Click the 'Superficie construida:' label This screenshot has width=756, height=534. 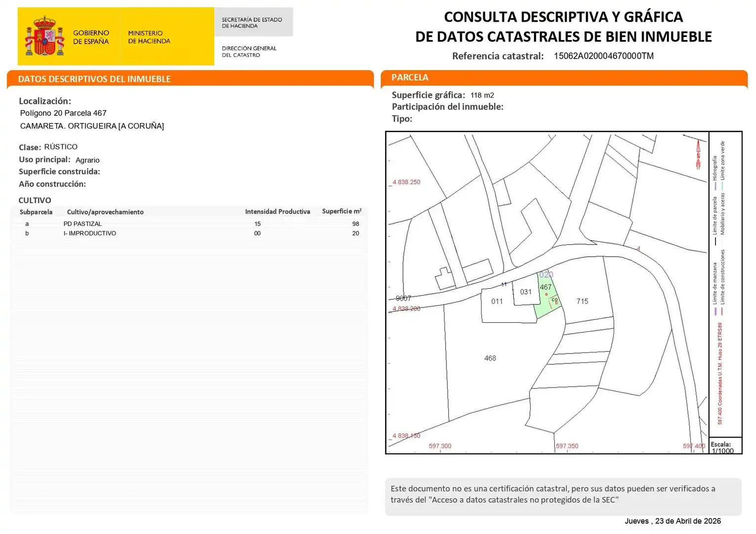click(59, 172)
